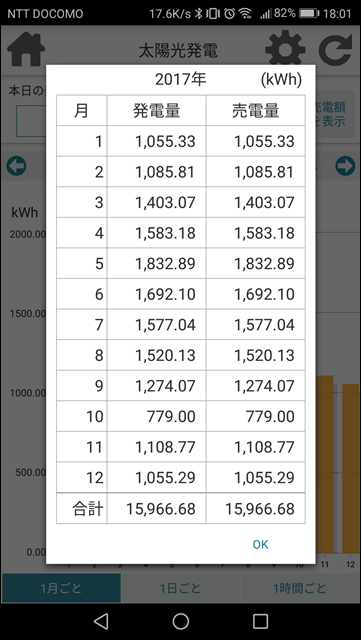Select the 発電量 column header
Viewport: 361px width, 640px height.
pos(157,111)
